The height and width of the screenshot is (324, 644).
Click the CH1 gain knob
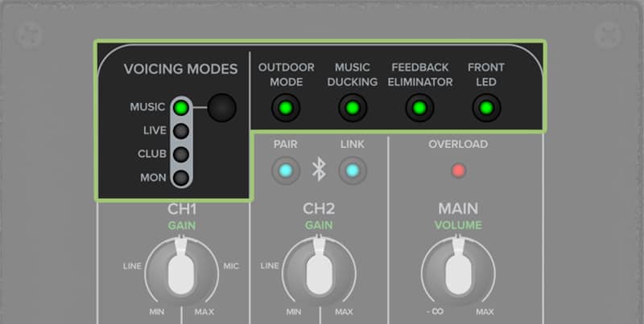coord(181,273)
